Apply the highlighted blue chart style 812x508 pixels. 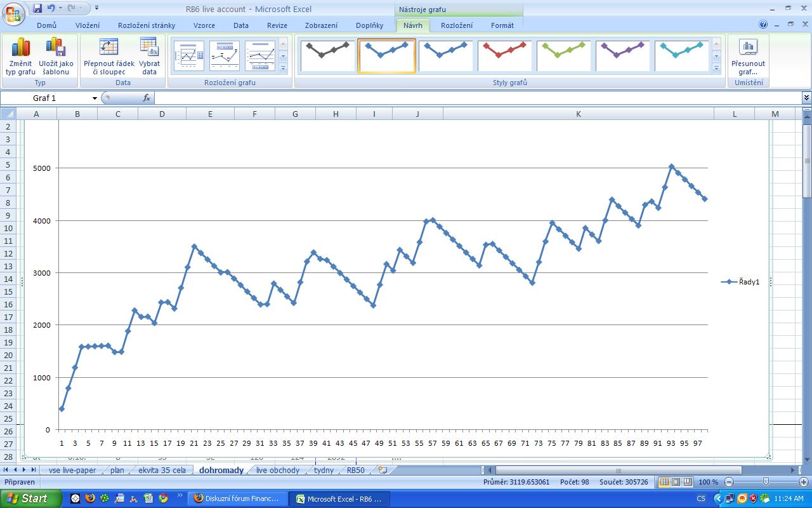coord(386,55)
